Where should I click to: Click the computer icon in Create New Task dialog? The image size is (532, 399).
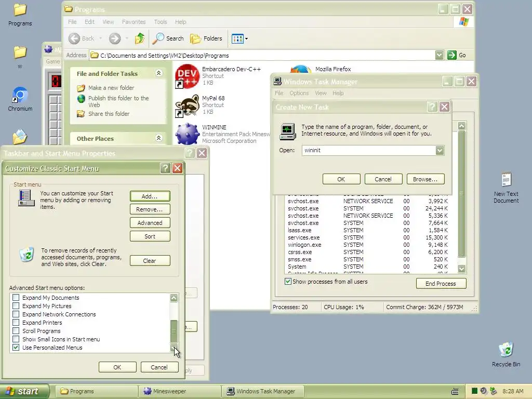[x=287, y=131]
